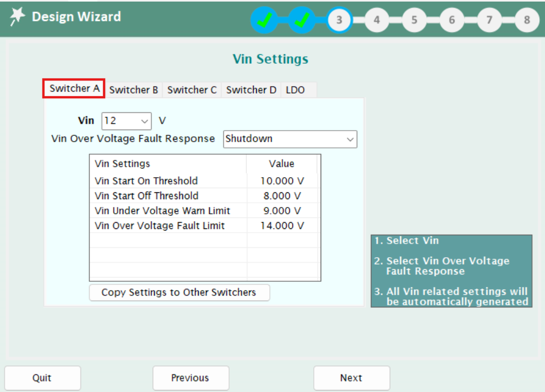Select the first completed checkmark step
Screen dimensions: 545x392
pyautogui.click(x=264, y=20)
